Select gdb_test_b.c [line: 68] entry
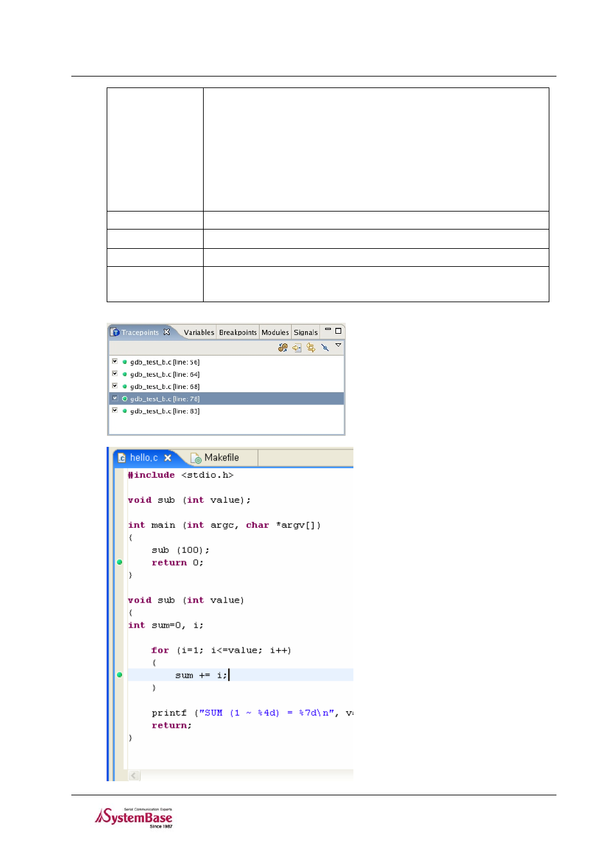The height and width of the screenshot is (868, 613). (x=165, y=386)
